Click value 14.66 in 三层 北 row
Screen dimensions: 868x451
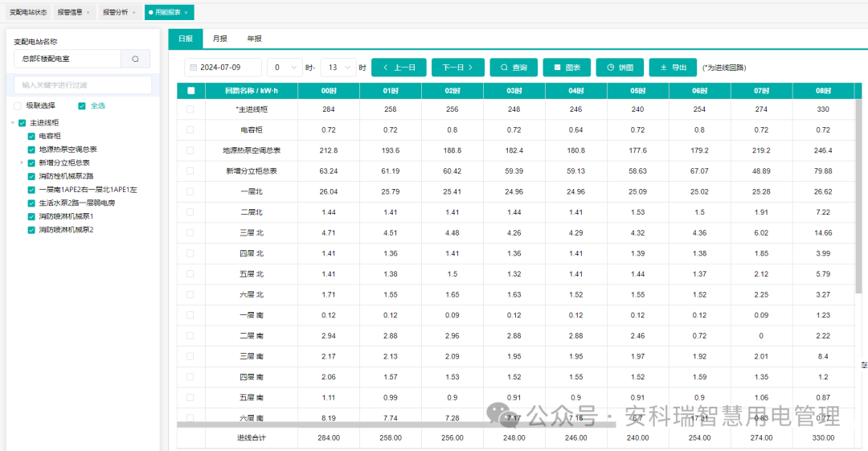[x=823, y=232]
